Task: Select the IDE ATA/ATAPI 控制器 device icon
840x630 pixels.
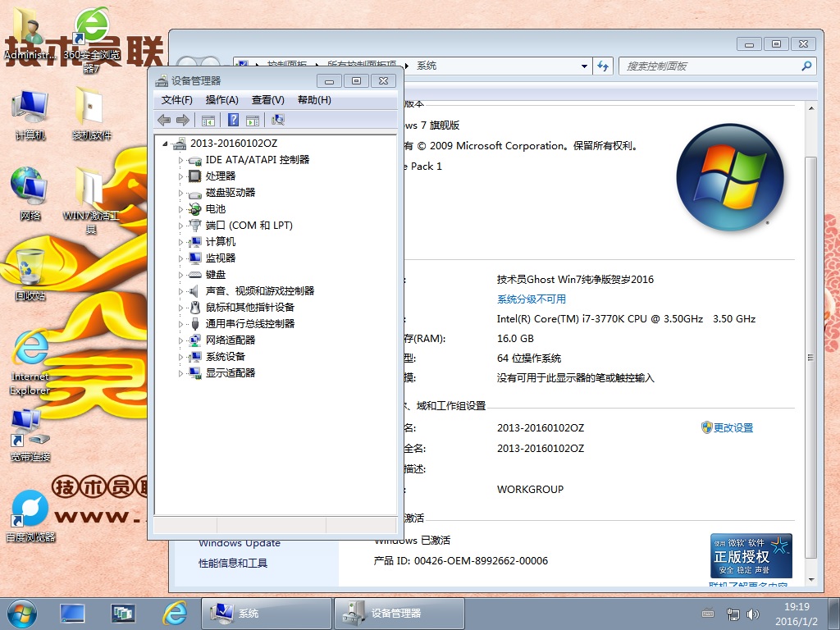Action: [x=195, y=160]
